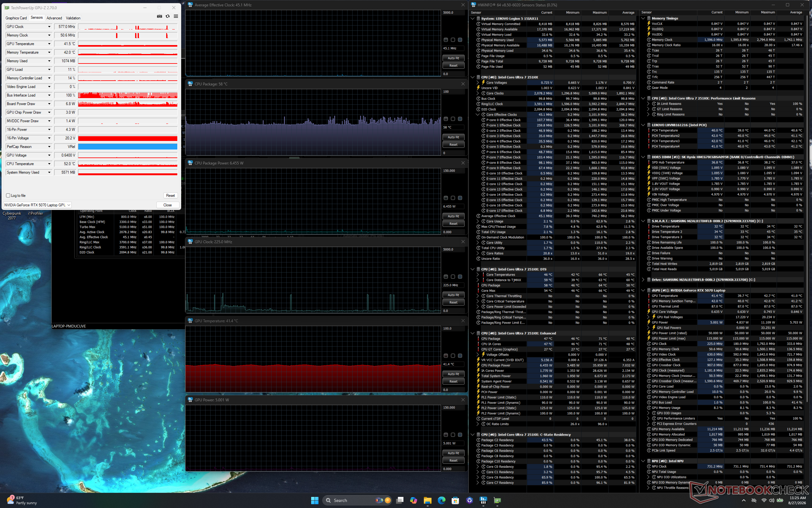The height and width of the screenshot is (508, 812).
Task: Open Microsoft Edge from the taskbar
Action: click(x=441, y=500)
